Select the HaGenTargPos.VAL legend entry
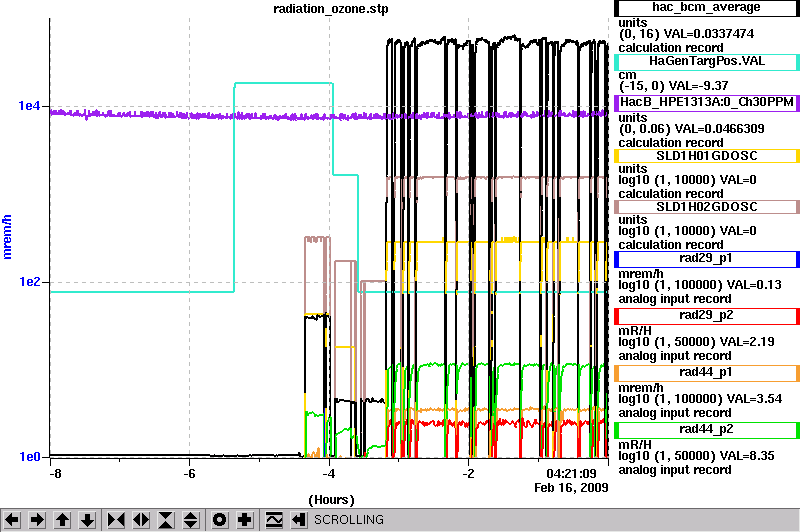Screen dimensions: 800x532 (707, 62)
